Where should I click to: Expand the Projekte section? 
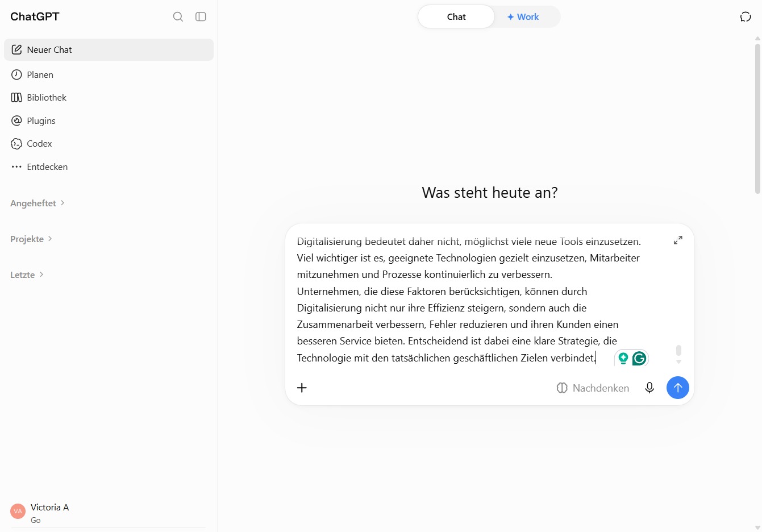tap(31, 239)
